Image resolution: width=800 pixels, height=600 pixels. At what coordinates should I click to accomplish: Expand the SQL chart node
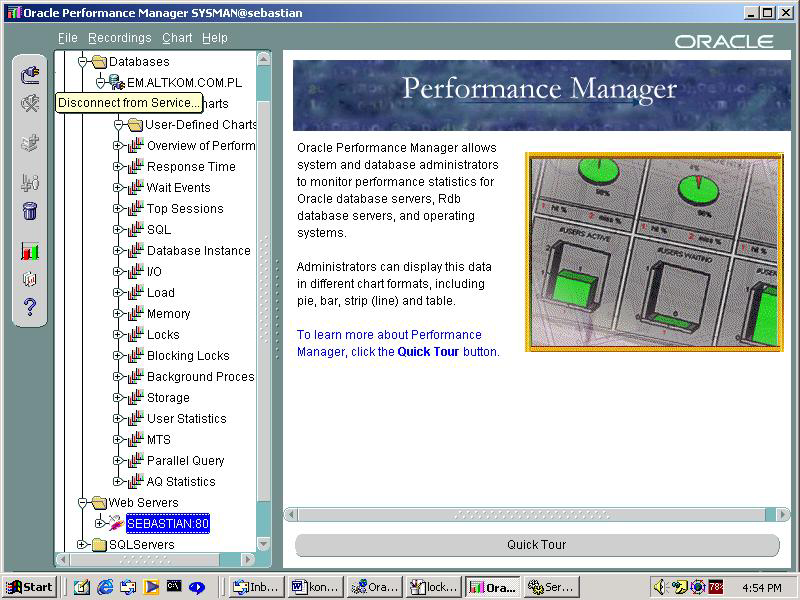pos(117,230)
